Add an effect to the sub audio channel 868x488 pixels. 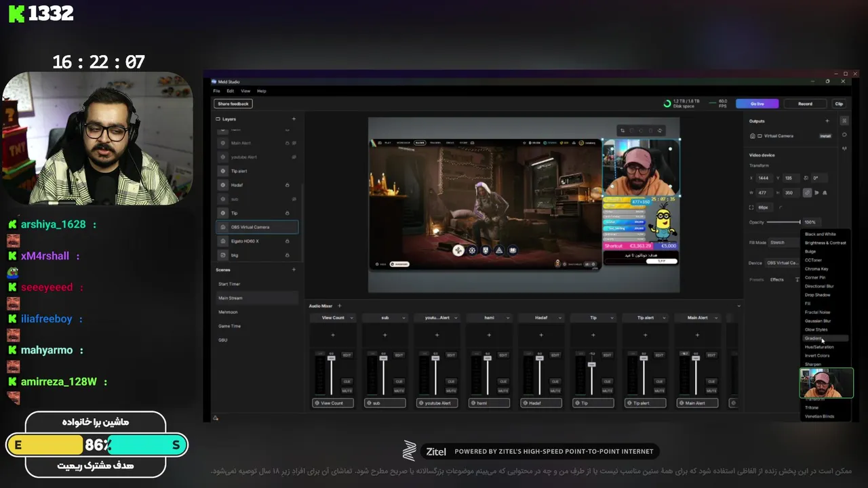pos(384,335)
